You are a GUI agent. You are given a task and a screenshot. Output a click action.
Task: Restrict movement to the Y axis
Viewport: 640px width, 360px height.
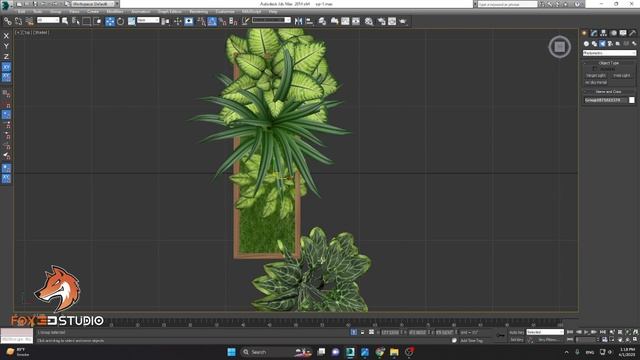coord(6,46)
